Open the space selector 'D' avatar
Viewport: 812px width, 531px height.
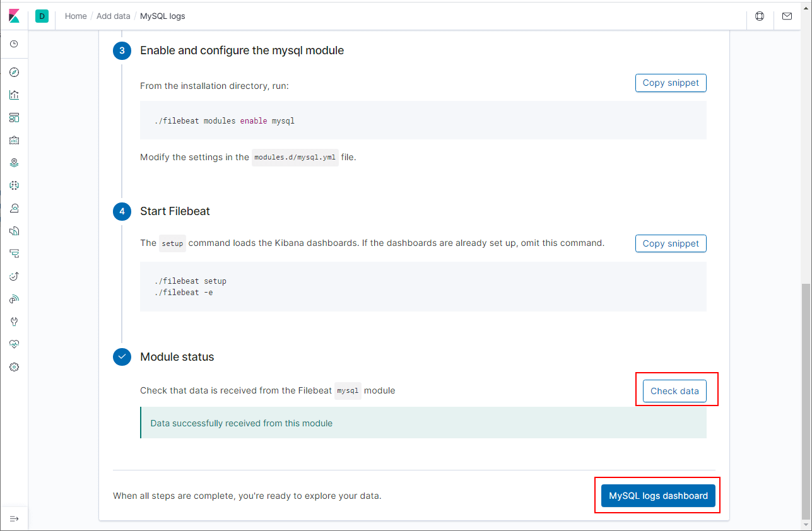click(x=42, y=16)
